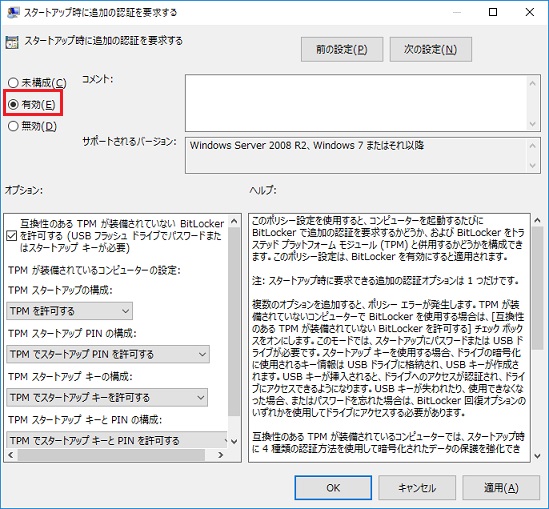Click the label TPM スタートアップ PIN の構成:
Viewport: 549px width, 509px height.
[72, 333]
